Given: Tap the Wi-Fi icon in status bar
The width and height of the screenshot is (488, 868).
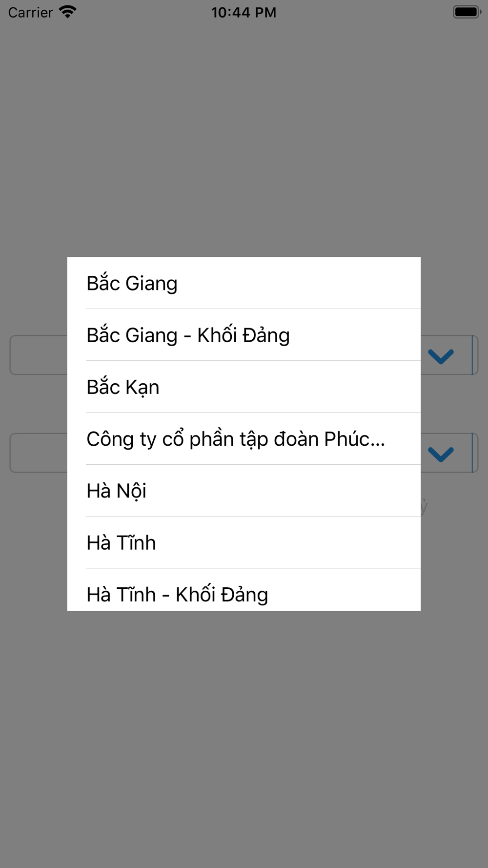Looking at the screenshot, I should 68,12.
